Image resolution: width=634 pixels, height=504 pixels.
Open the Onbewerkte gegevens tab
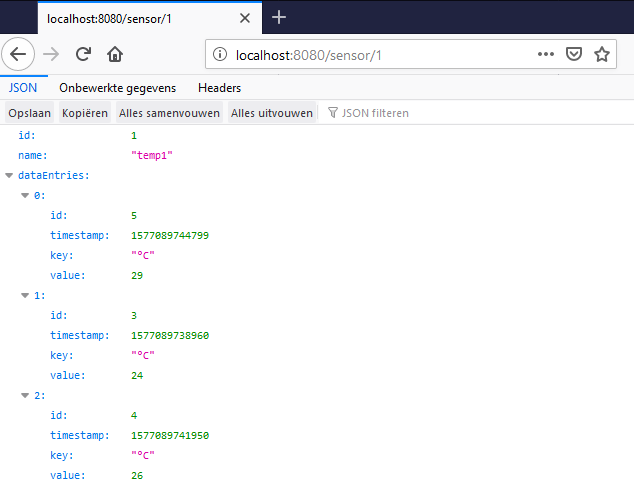click(x=118, y=88)
